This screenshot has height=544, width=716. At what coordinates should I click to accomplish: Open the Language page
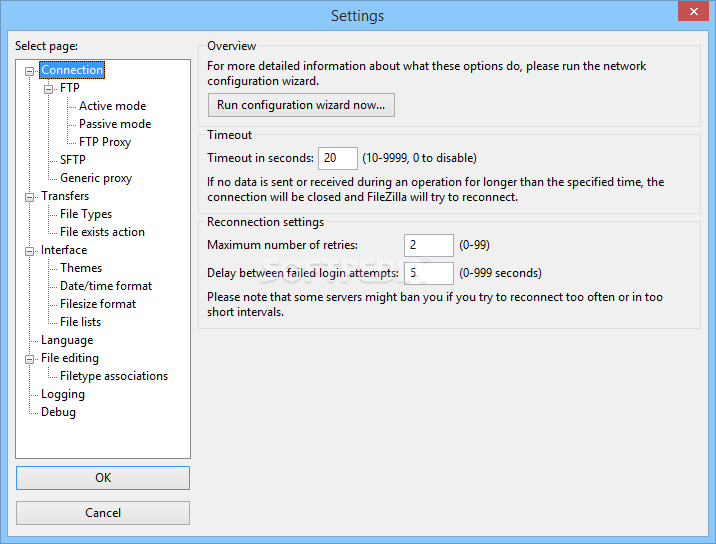click(x=67, y=340)
